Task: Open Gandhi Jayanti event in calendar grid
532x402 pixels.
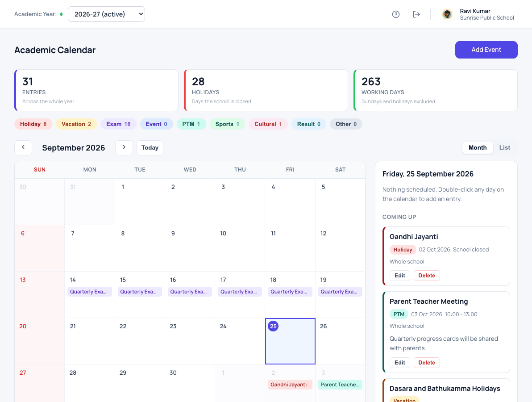Action: [x=290, y=385]
